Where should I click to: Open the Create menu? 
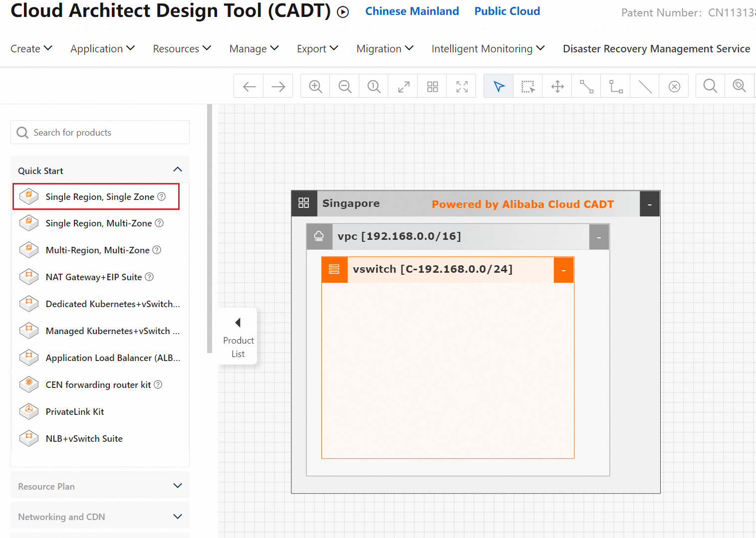click(x=31, y=49)
